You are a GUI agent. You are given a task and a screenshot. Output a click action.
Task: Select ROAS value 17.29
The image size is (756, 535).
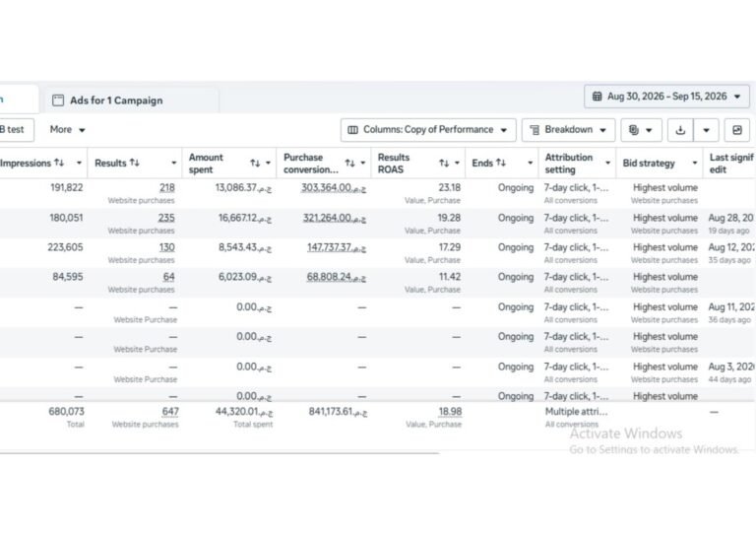coord(449,247)
